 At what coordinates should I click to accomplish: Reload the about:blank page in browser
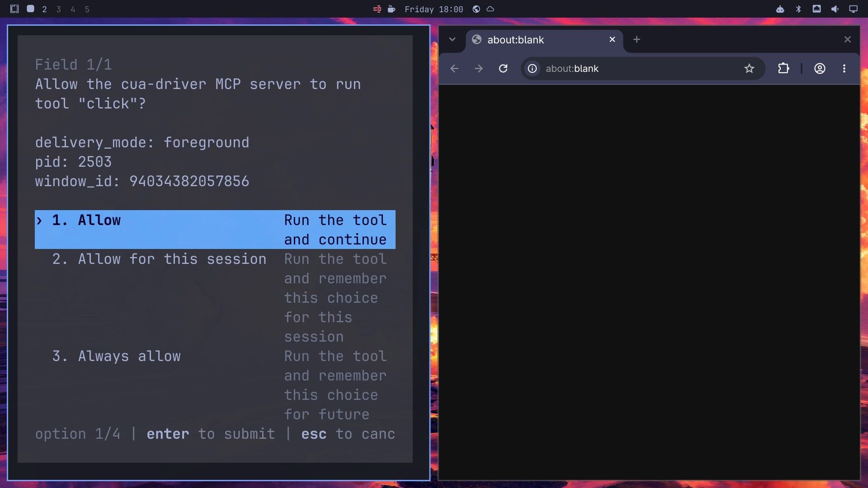pyautogui.click(x=503, y=68)
